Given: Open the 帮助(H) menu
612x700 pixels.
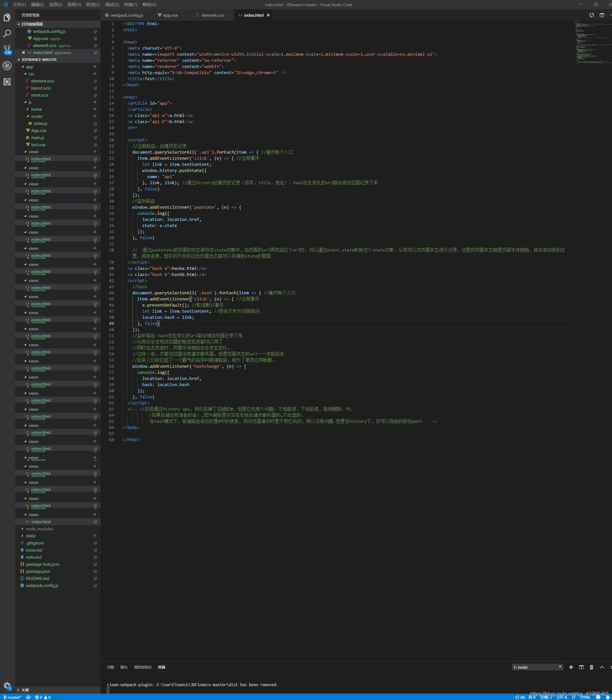Looking at the screenshot, I should click(149, 5).
